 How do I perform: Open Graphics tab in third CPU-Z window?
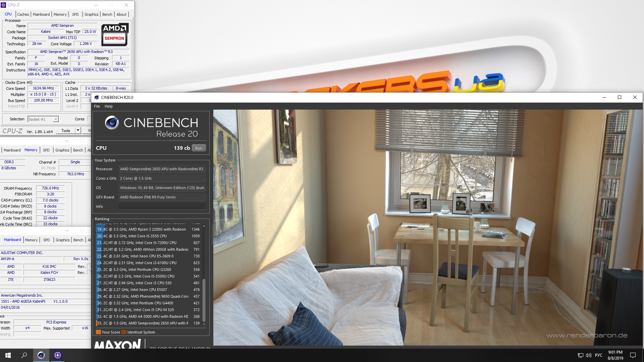[x=63, y=240]
